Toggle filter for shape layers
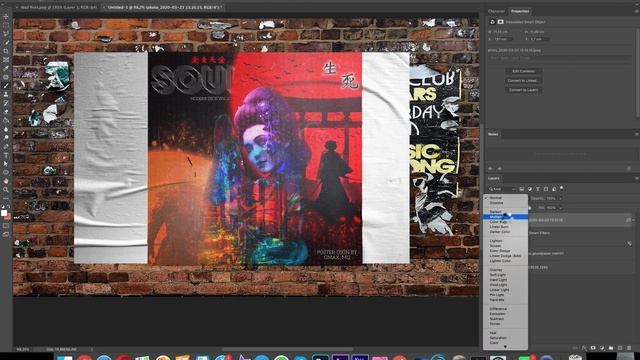Image resolution: width=640 pixels, height=360 pixels. pyautogui.click(x=546, y=189)
